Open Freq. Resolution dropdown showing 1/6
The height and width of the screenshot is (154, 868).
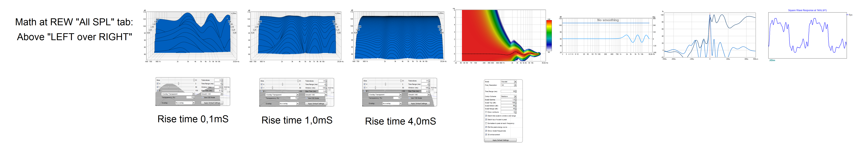click(509, 85)
